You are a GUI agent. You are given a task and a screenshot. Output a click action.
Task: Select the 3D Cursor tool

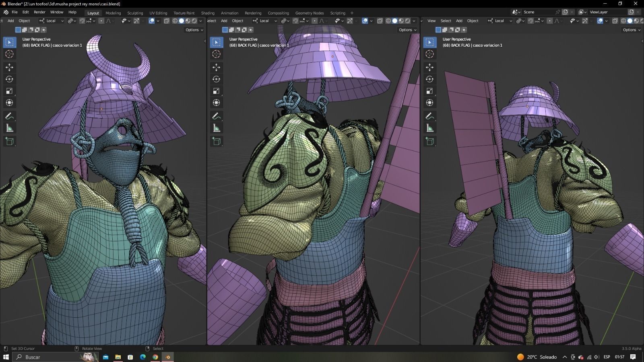click(9, 54)
